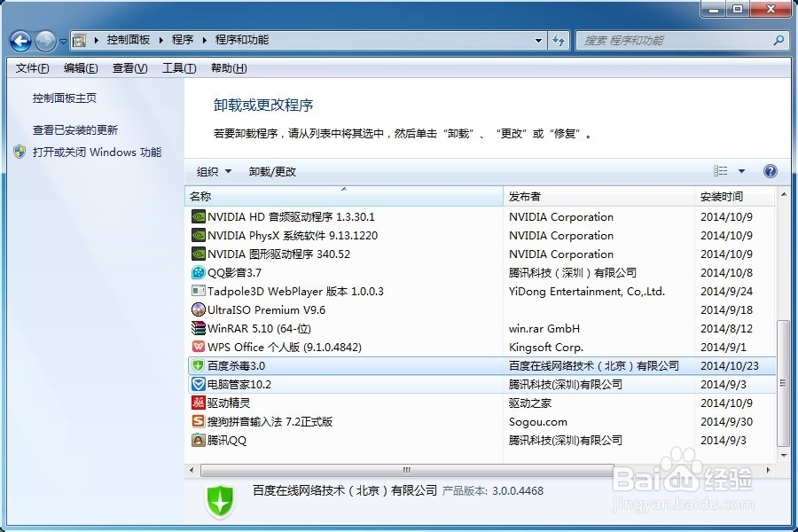
Task: Expand the arrow after 控制面板 breadcrumb
Action: pos(160,40)
